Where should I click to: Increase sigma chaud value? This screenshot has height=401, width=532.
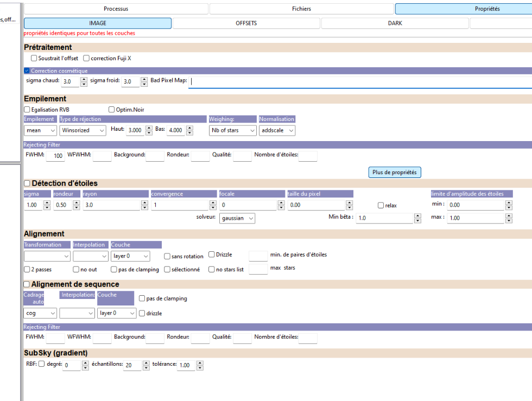[x=84, y=79]
